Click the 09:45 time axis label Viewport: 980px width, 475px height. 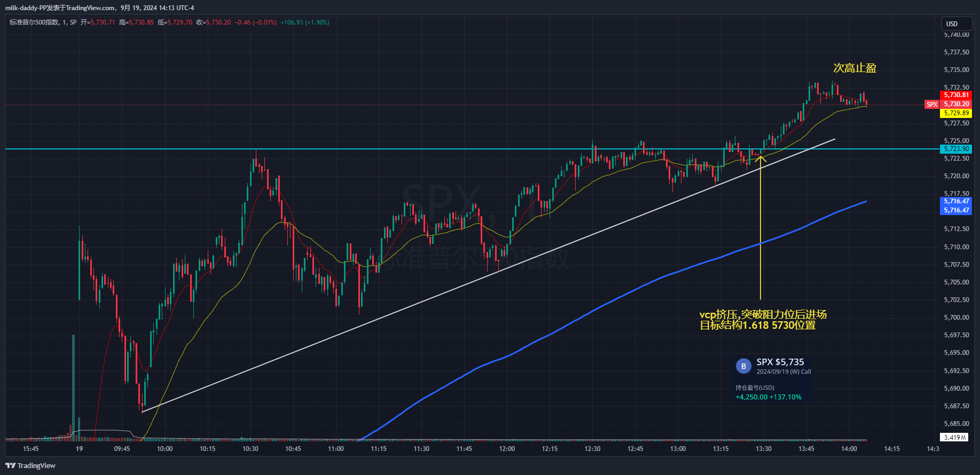click(122, 449)
